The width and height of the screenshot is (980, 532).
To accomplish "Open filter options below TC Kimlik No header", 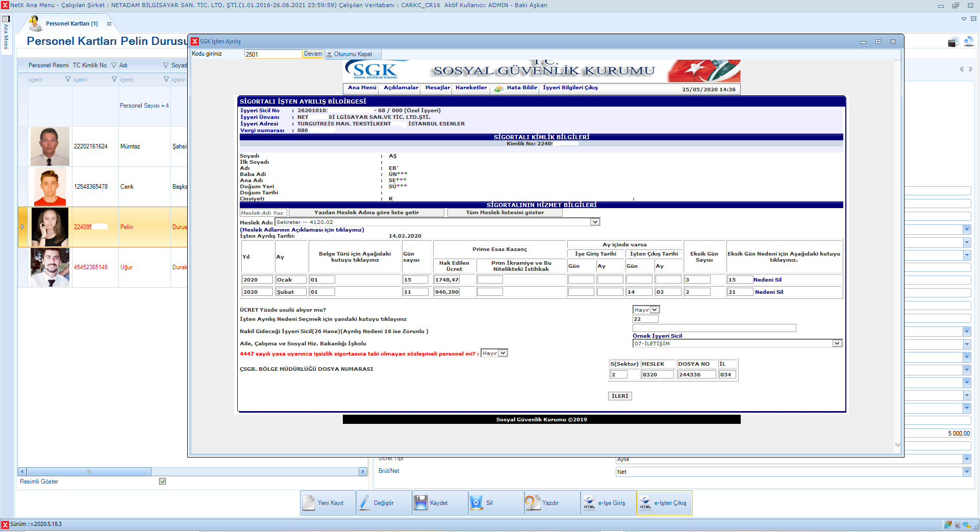I will (114, 80).
